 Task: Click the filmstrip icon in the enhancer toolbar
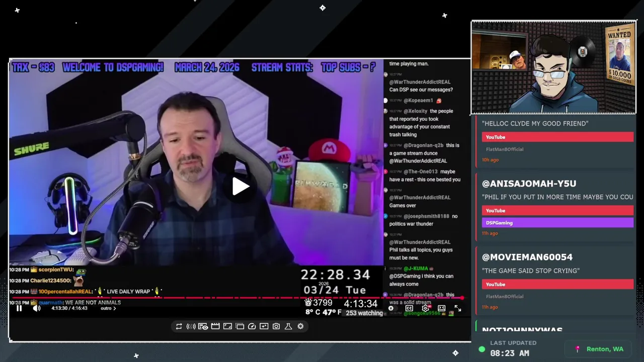click(239, 326)
